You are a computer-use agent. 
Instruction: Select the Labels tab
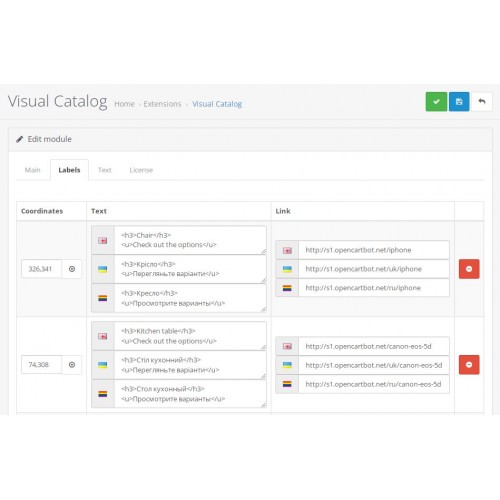[x=69, y=170]
